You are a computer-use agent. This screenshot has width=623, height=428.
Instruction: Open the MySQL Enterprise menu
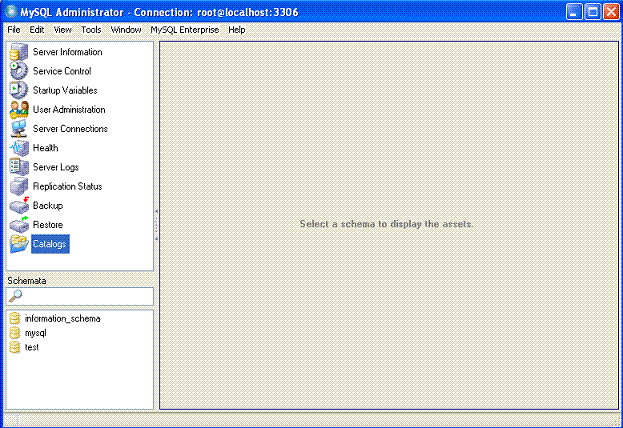(184, 30)
